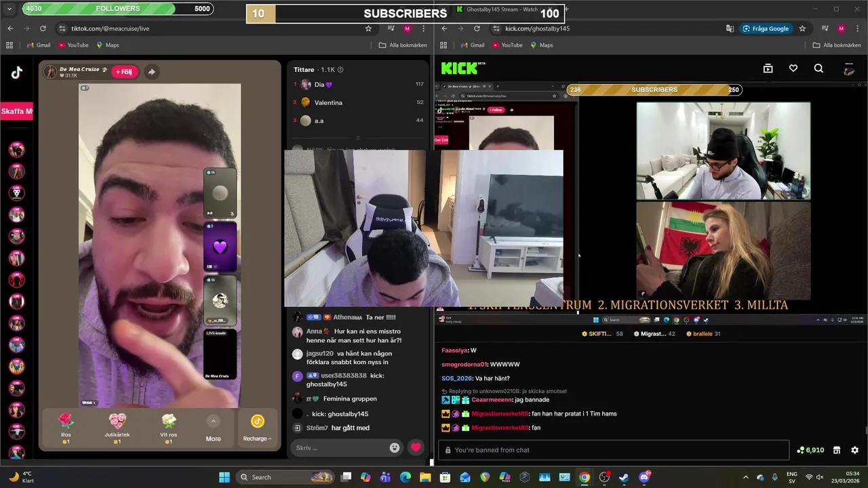The image size is (868, 488).
Task: Open the weather widget showing 4°C Klart
Action: pos(20,477)
